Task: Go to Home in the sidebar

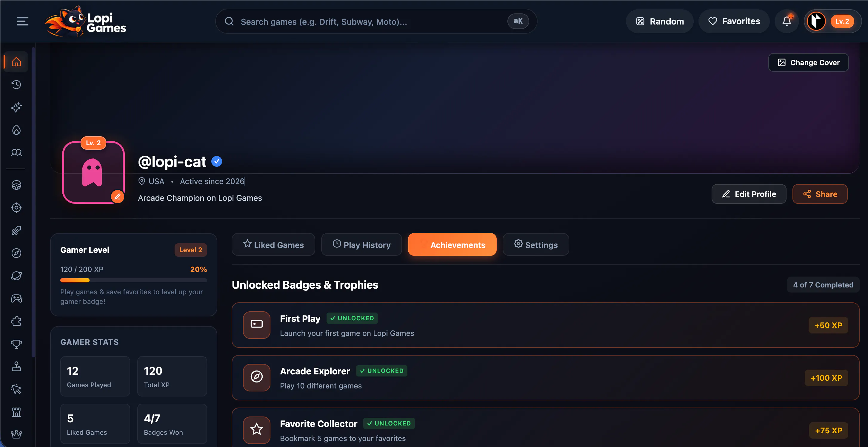Action: [16, 62]
